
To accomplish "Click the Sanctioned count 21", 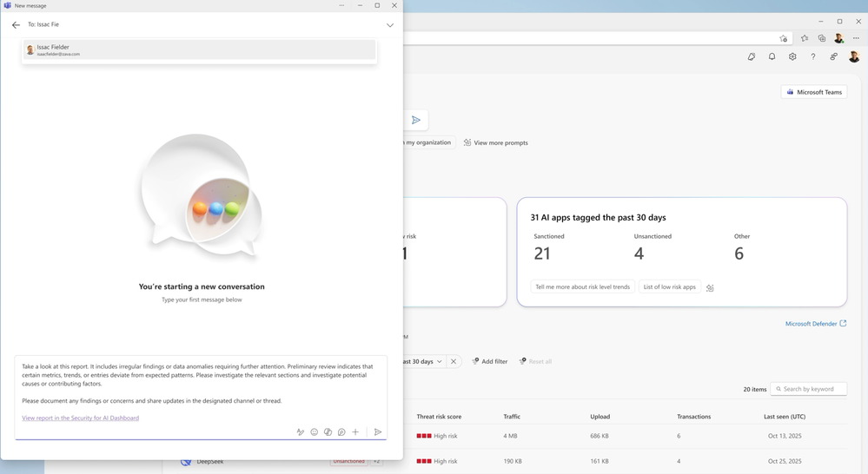I will (x=542, y=253).
